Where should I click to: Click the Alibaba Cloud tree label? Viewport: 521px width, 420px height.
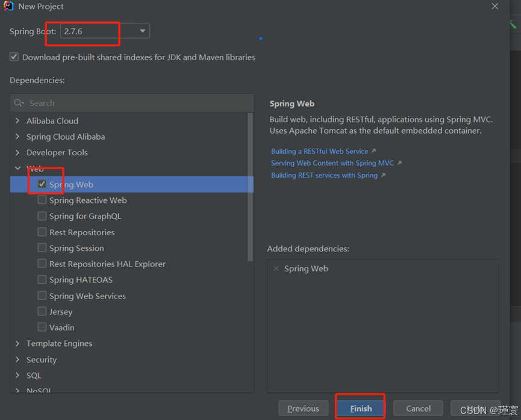(52, 121)
